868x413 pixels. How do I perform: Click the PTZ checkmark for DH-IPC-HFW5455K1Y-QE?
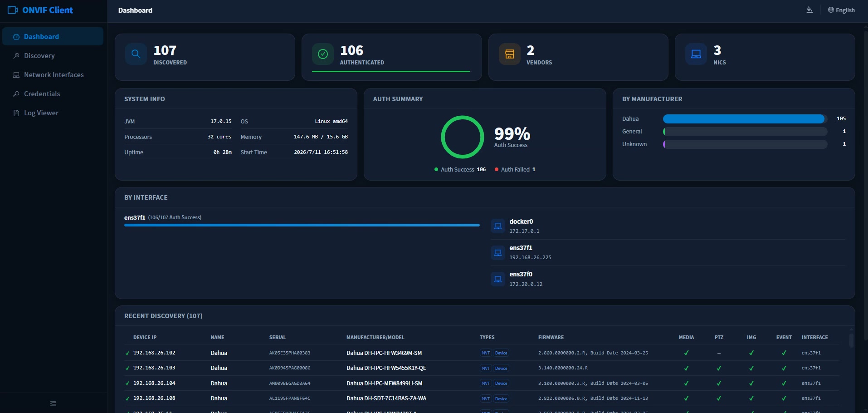[x=719, y=368]
